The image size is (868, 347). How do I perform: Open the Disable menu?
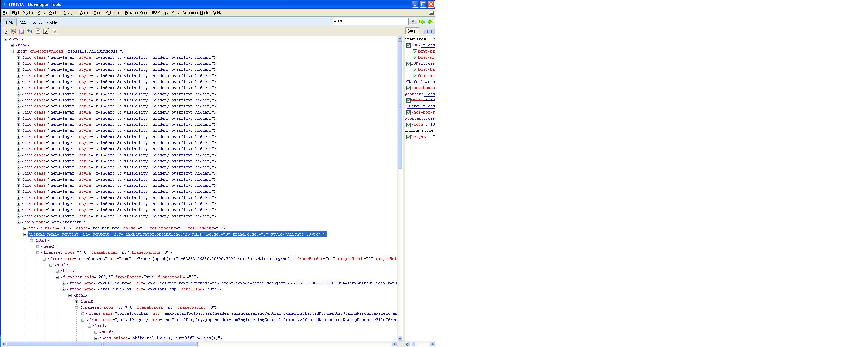pyautogui.click(x=28, y=13)
